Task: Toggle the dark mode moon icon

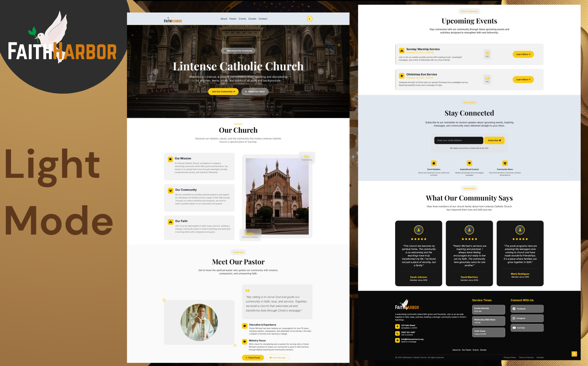Action: (x=310, y=19)
